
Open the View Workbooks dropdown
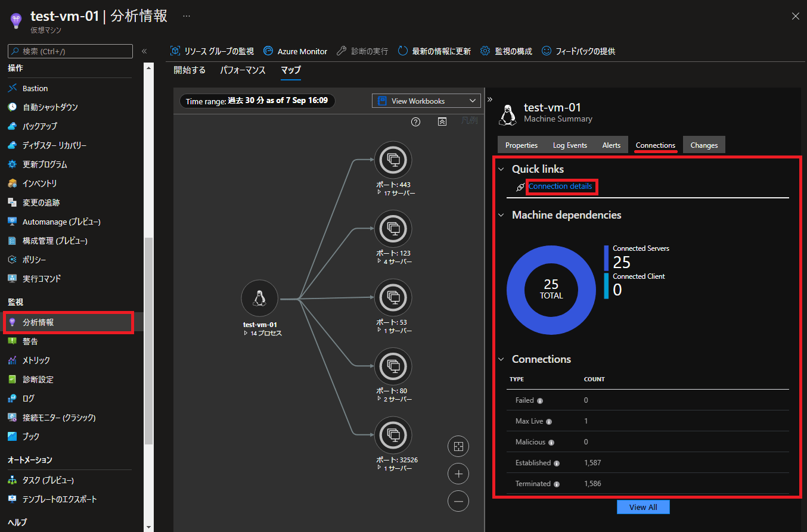pyautogui.click(x=426, y=101)
